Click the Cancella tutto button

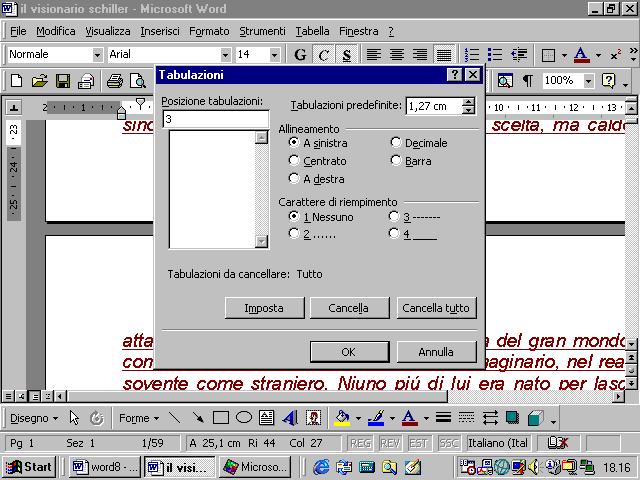(436, 308)
